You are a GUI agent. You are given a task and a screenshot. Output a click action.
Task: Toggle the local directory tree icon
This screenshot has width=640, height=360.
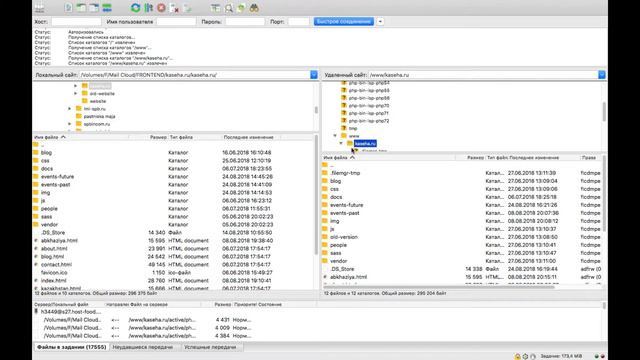click(81, 8)
